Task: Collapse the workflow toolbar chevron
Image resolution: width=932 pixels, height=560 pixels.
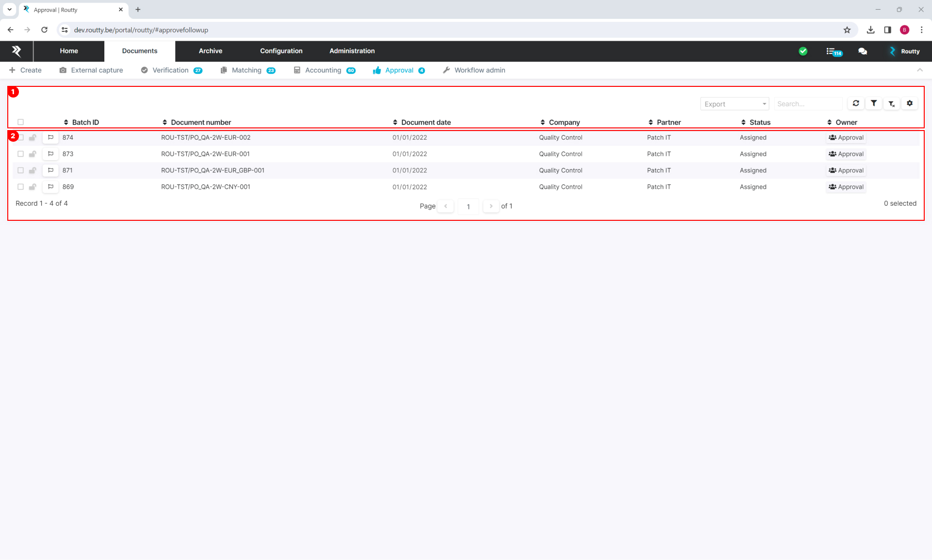Action: click(x=919, y=70)
